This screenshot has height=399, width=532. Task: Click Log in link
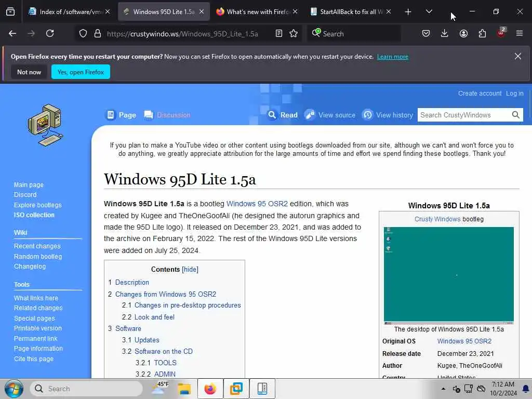point(514,94)
